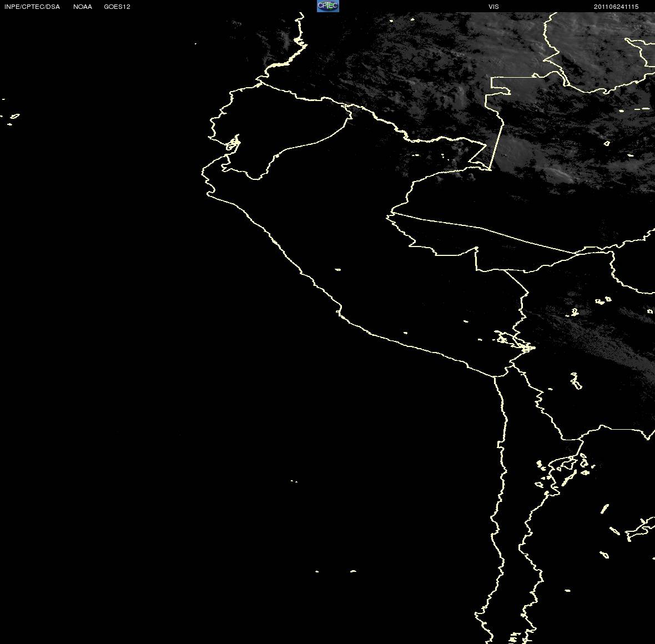Click the 201106241115 timestamp text
This screenshot has height=644, width=655.
[x=616, y=7]
